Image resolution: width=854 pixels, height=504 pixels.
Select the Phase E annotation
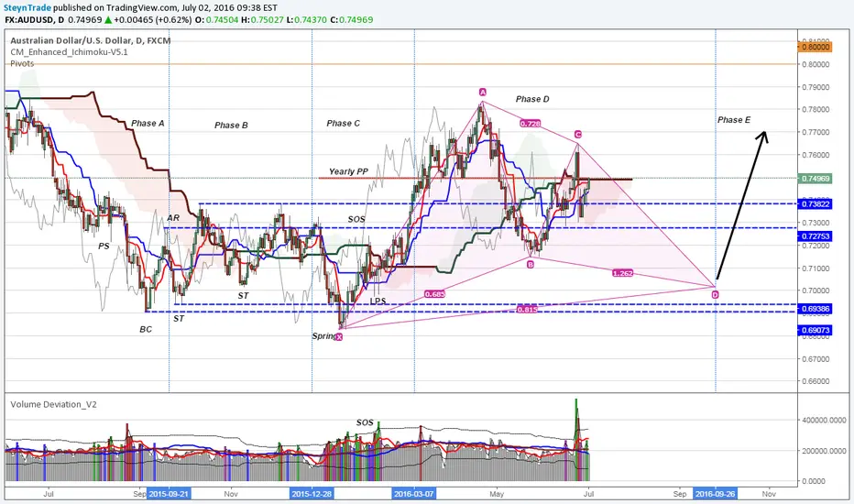point(734,120)
